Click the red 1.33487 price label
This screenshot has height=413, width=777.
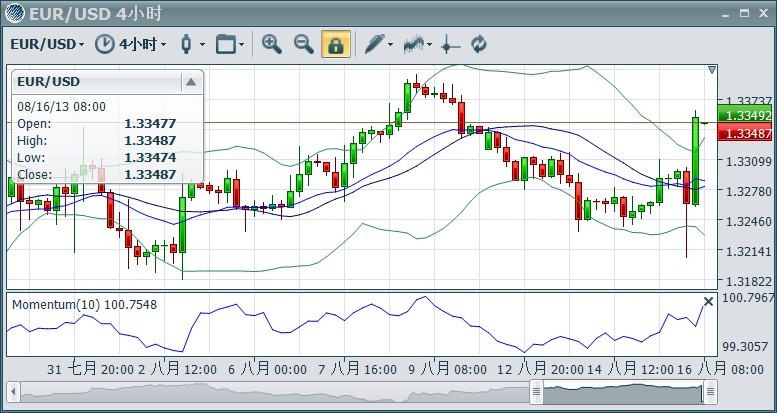click(744, 132)
